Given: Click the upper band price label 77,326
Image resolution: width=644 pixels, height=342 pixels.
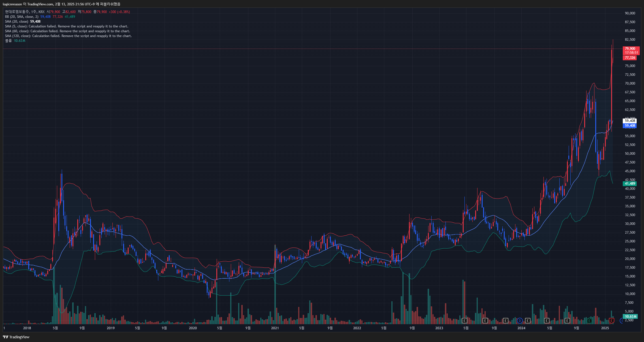Looking at the screenshot, I should (630, 58).
